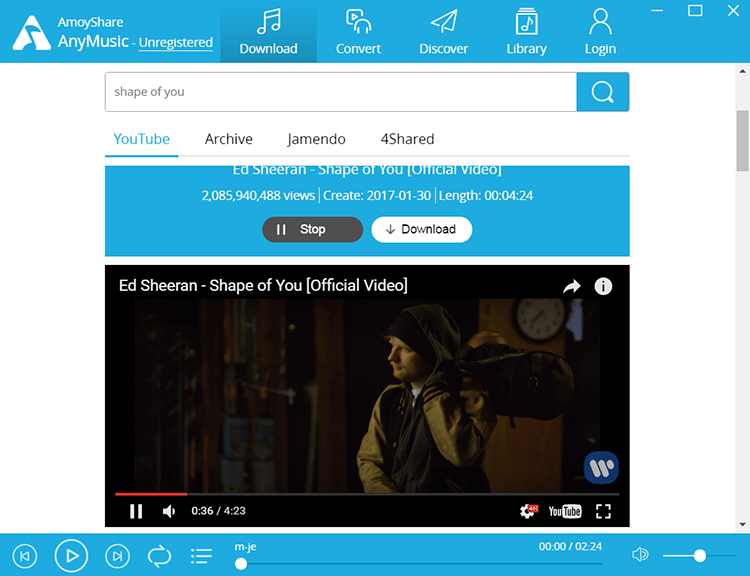Click the white Download button
The image size is (750, 576).
(422, 230)
